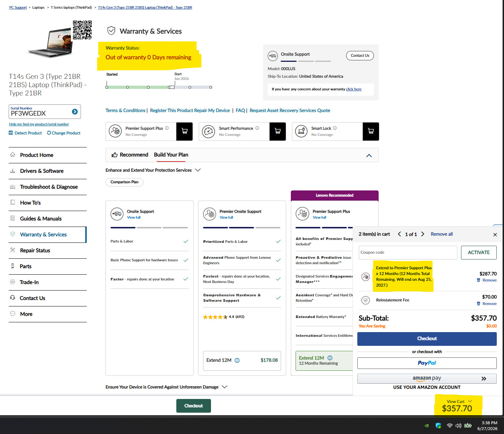This screenshot has width=504, height=434.
Task: Go to next cart page arrow
Action: point(423,234)
